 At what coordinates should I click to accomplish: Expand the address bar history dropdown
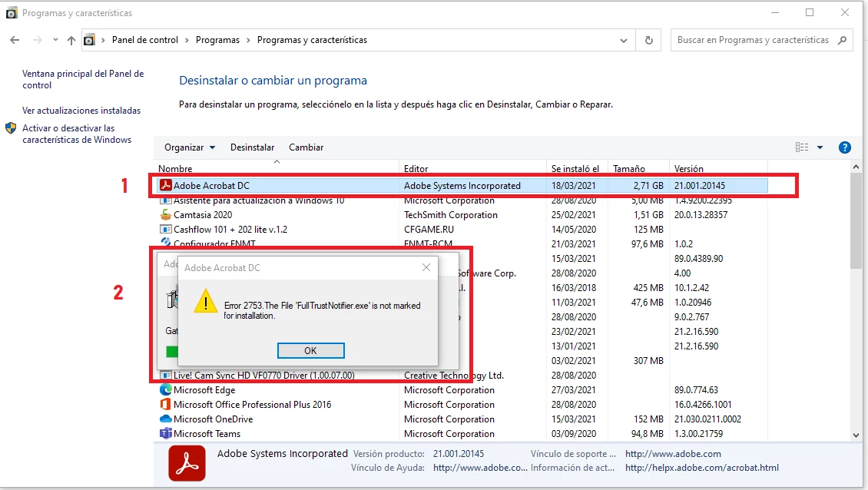tap(623, 41)
